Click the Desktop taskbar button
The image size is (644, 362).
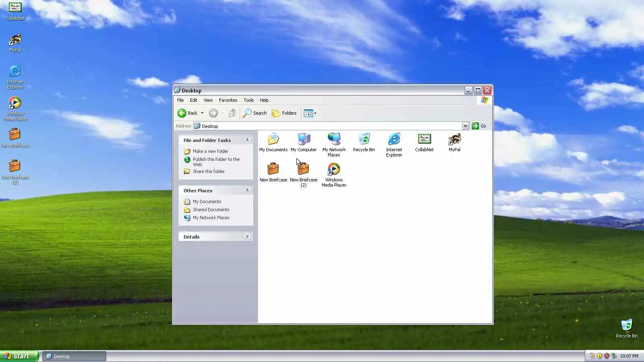(74, 356)
